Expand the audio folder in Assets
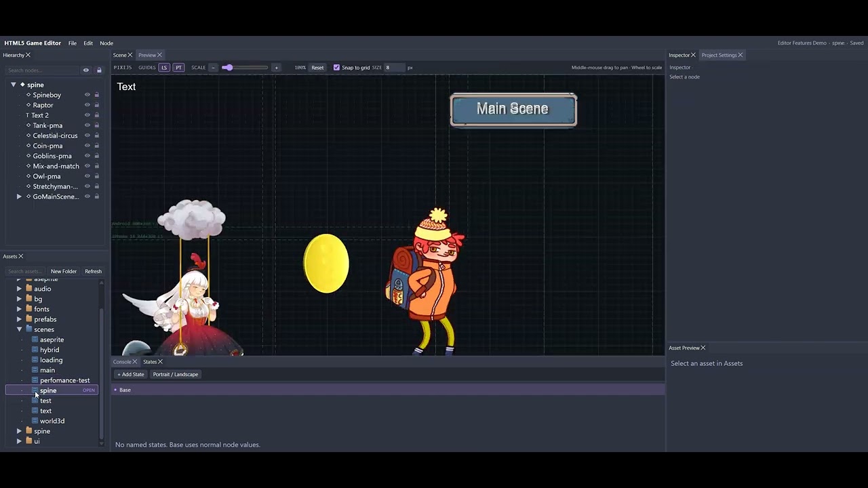This screenshot has height=488, width=868. (20, 289)
